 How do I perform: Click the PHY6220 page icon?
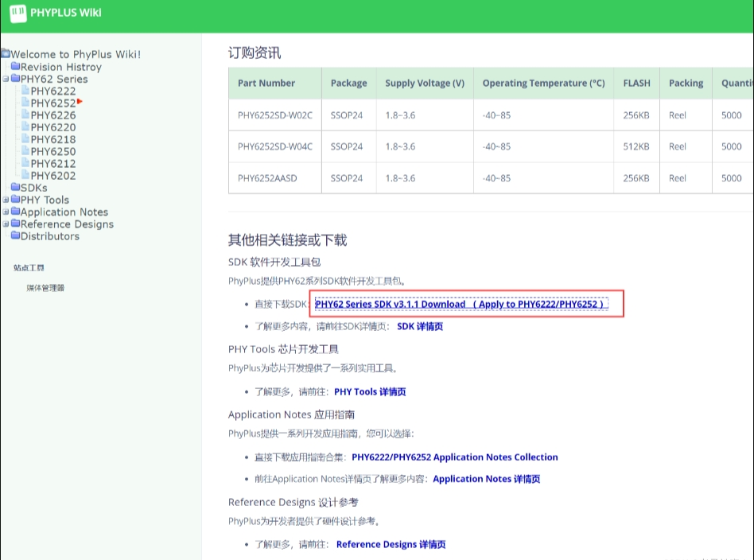pyautogui.click(x=26, y=126)
